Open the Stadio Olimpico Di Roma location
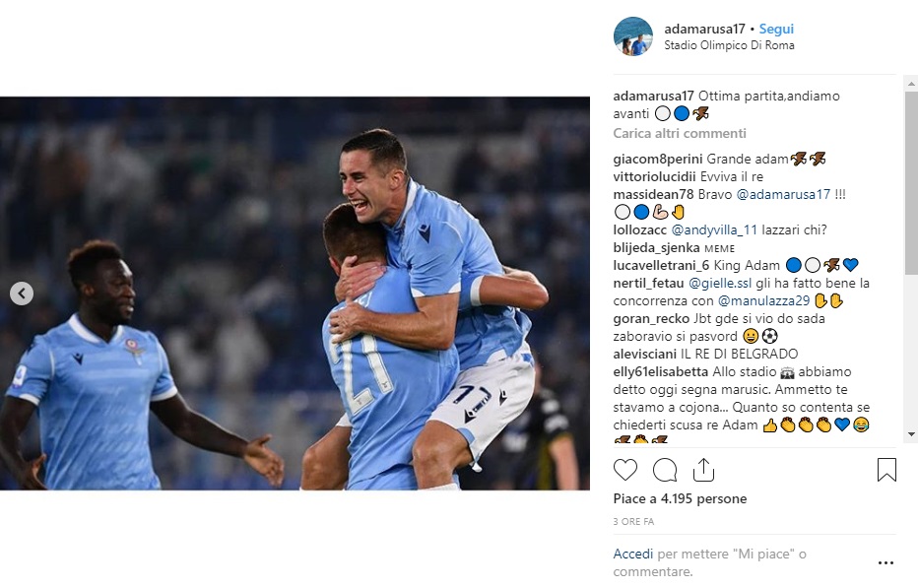 tap(729, 45)
